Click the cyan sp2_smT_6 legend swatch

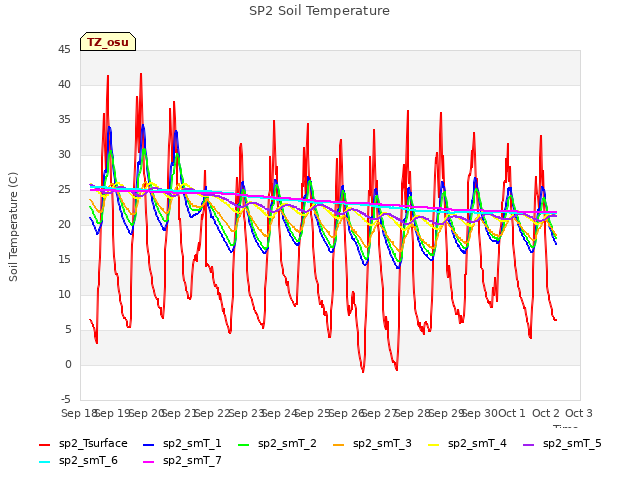coord(44,462)
